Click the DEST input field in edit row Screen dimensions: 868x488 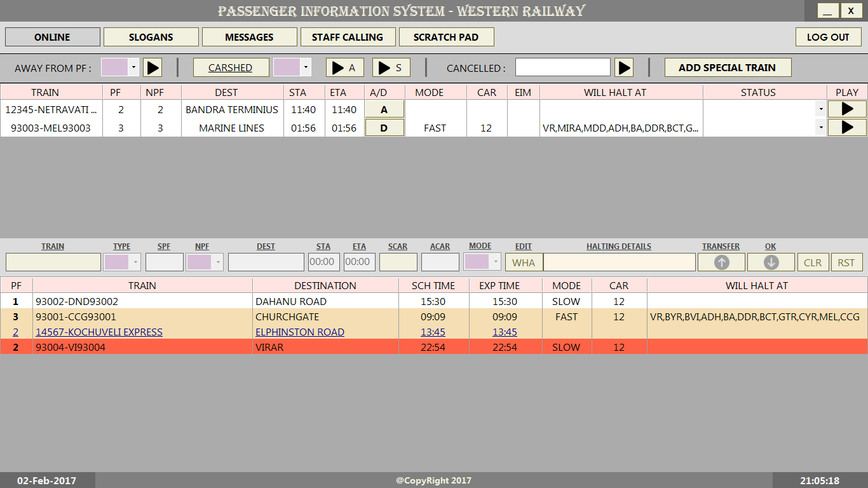266,262
